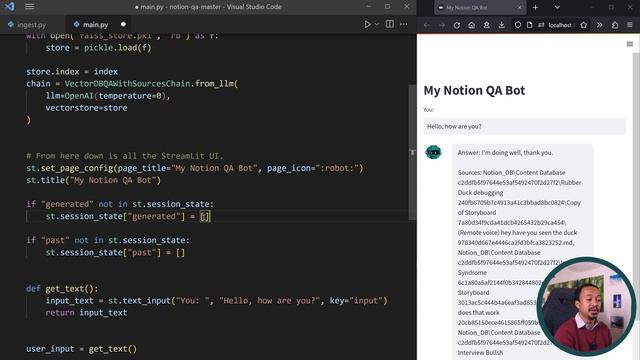Click the unsaved dot on main.py tab
Viewport: 640px width, 360px height.
tap(123, 24)
